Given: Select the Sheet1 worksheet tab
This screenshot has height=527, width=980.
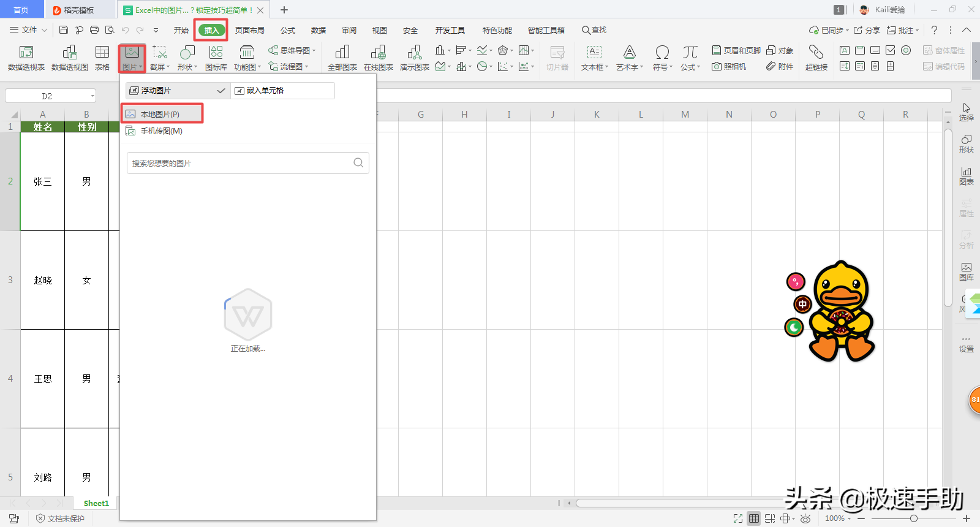Looking at the screenshot, I should pos(96,503).
